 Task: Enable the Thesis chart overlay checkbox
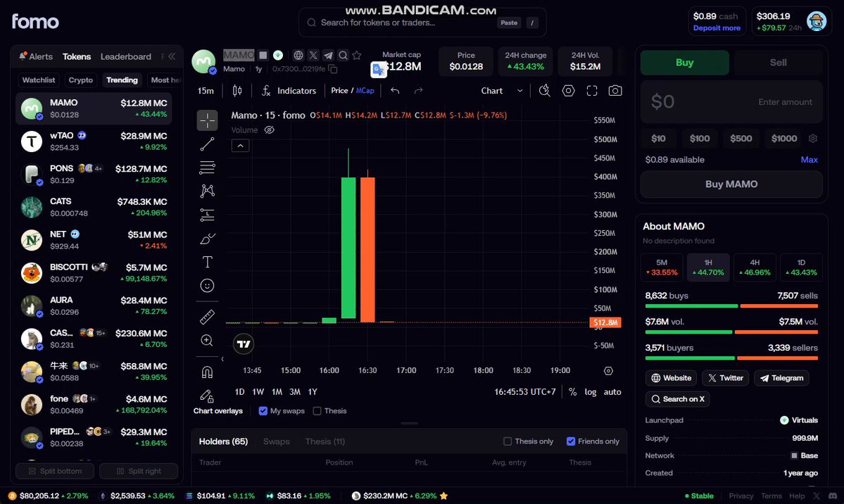(317, 411)
